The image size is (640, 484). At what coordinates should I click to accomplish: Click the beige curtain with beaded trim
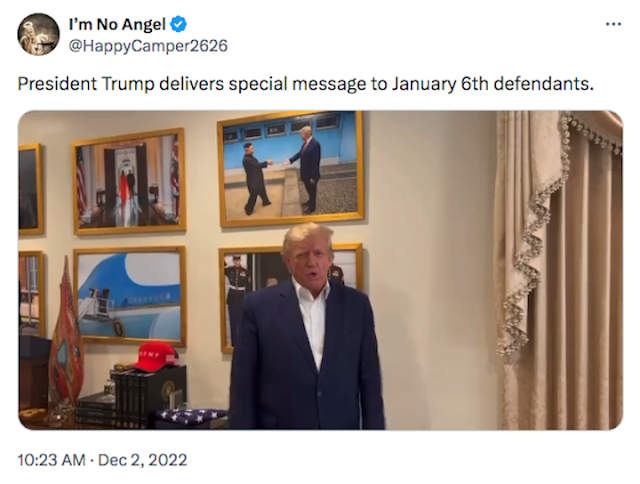coord(559,269)
